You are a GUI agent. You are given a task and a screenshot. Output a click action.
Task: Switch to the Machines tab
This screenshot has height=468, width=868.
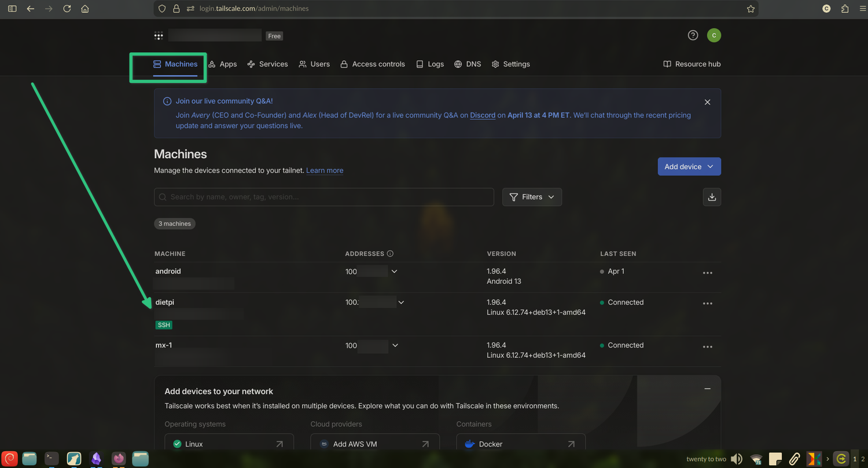(x=175, y=64)
